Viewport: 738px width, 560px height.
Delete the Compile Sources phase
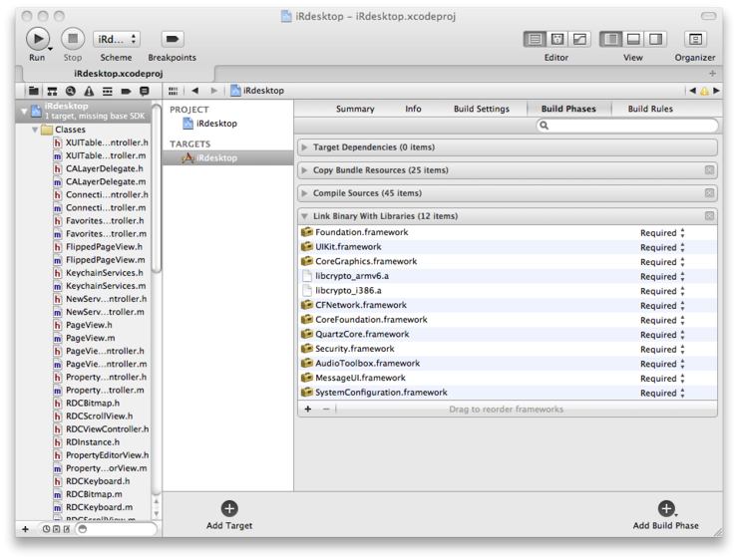click(709, 193)
